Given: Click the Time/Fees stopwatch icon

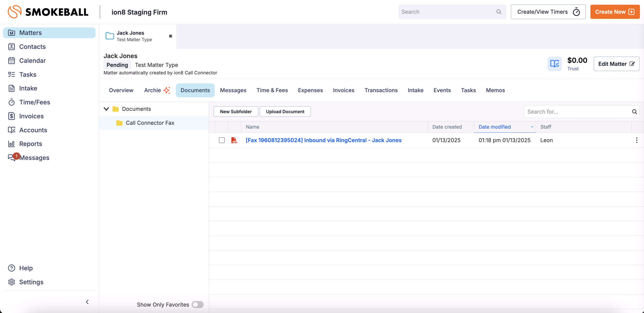Looking at the screenshot, I should pos(12,102).
